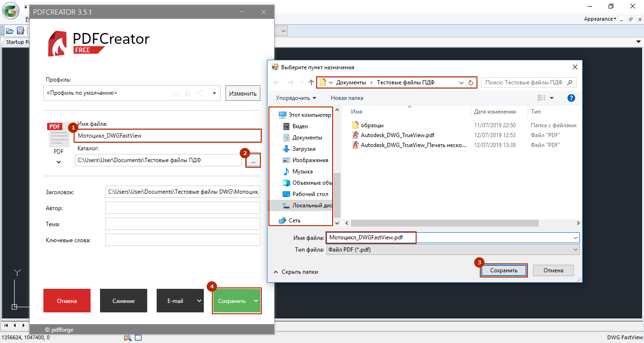Select Сеть in the navigation tree

click(x=290, y=220)
